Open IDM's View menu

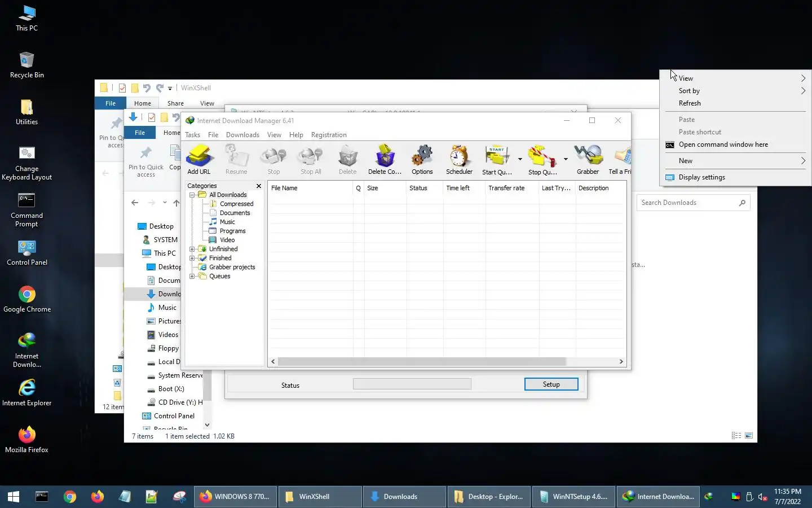274,135
